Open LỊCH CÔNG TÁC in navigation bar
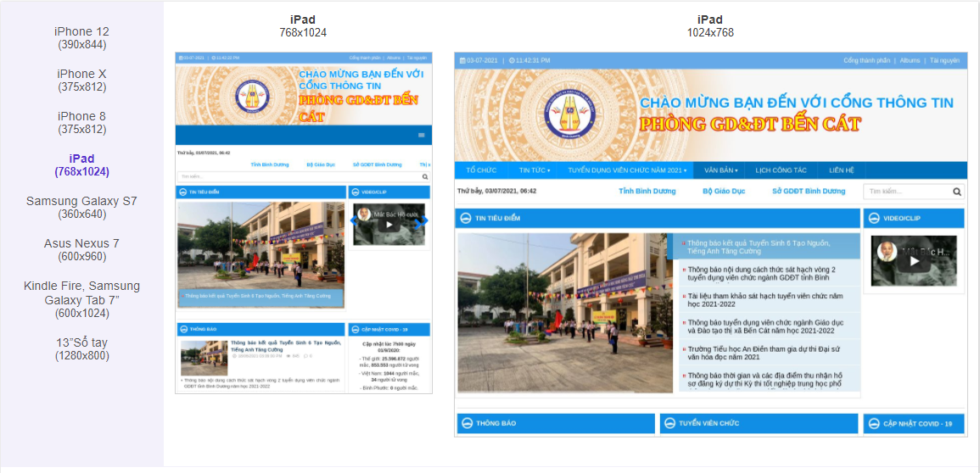 click(781, 170)
